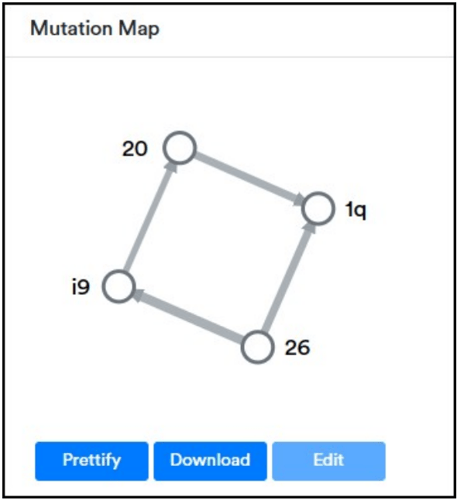This screenshot has width=457, height=500.
Task: Click the Edit button
Action: 329,461
